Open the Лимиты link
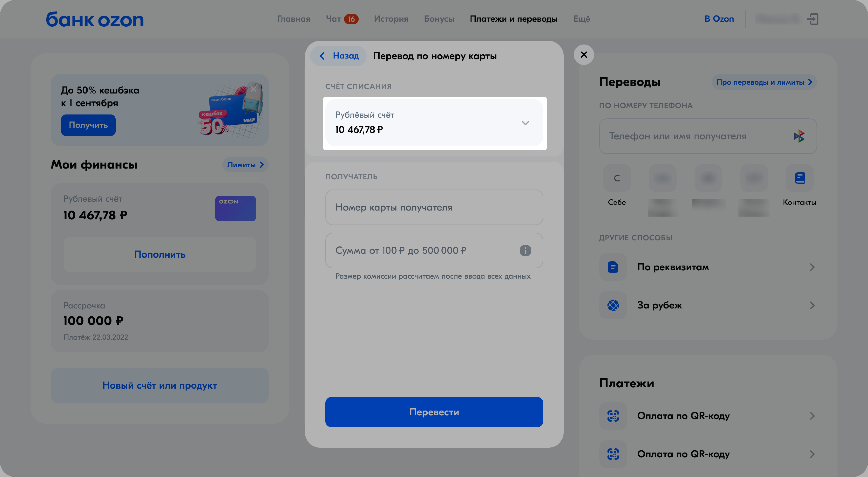The height and width of the screenshot is (477, 868). point(245,165)
